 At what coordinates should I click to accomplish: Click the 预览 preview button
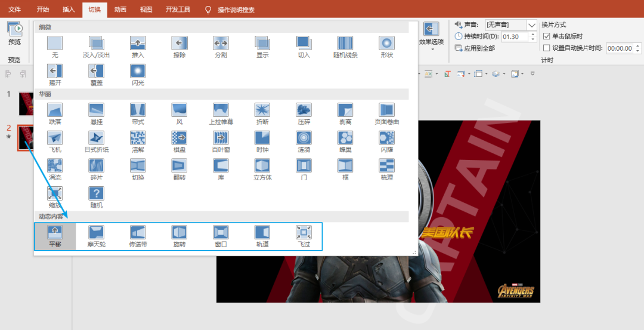(14, 33)
